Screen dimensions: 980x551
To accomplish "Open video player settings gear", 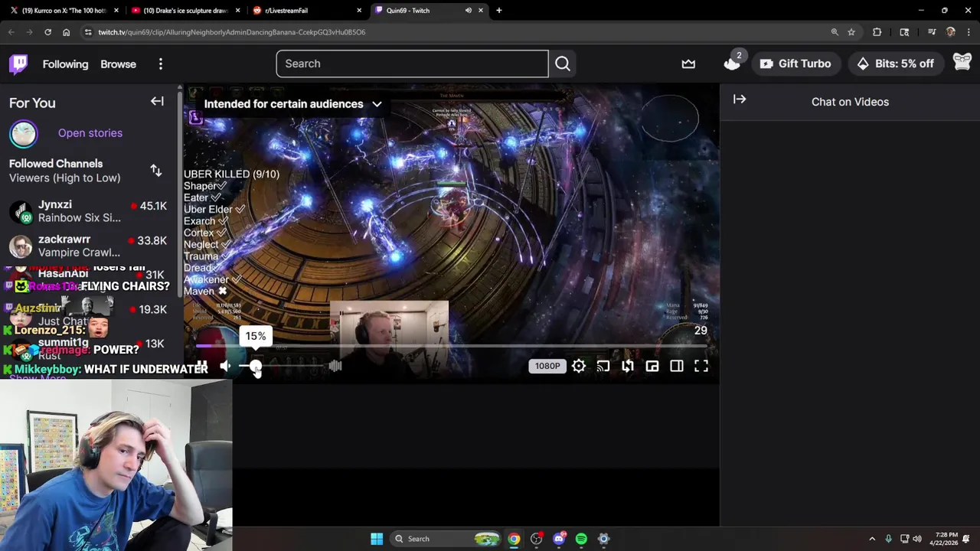I will [x=579, y=366].
